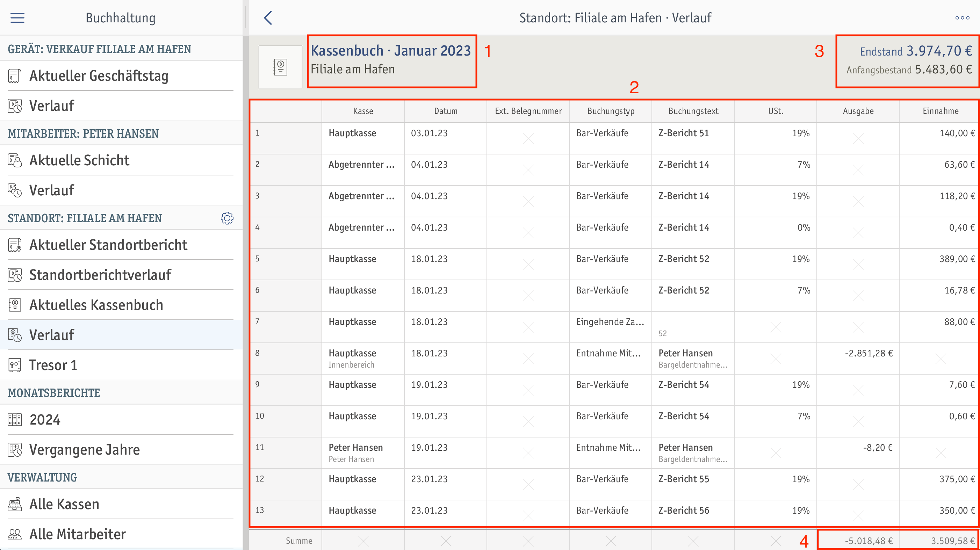Click the Alle Kassen cash register icon
The width and height of the screenshot is (980, 550).
14,504
